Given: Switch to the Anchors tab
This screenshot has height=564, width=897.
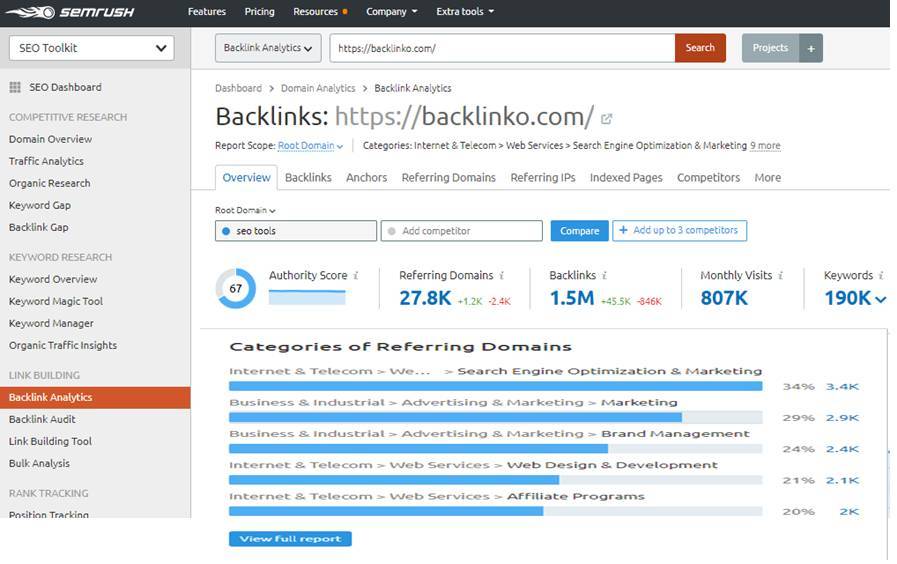Looking at the screenshot, I should tap(366, 178).
